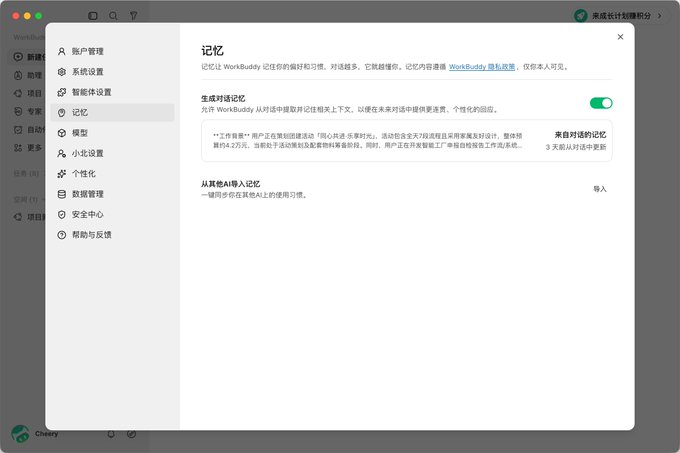Screen dimensions: 680x453
Task: Close the settings dialog with X
Action: 620,37
